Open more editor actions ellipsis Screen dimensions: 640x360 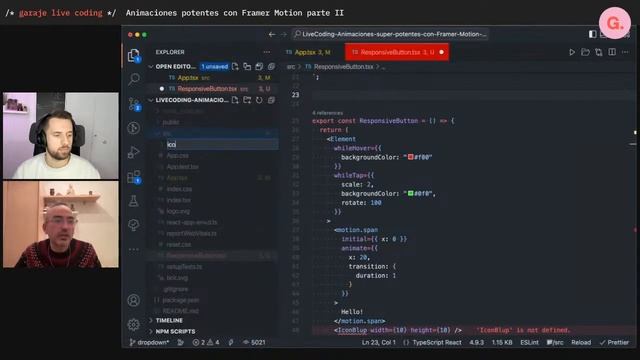point(625,52)
